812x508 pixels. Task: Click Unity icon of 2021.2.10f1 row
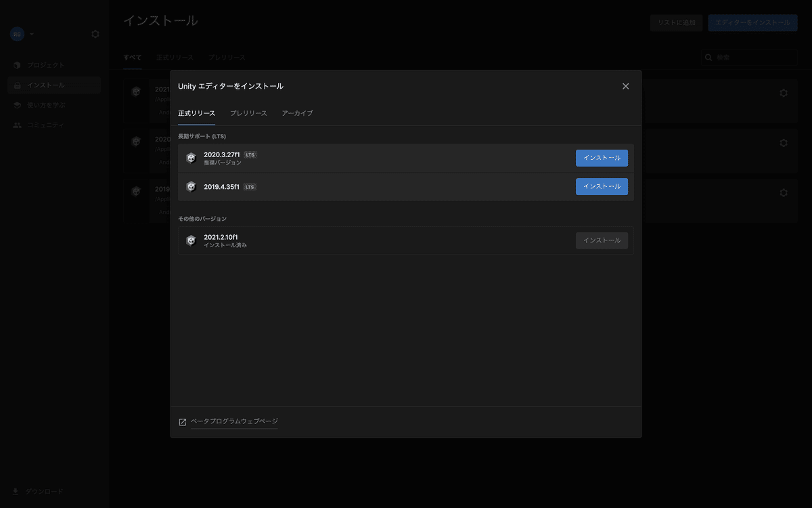click(191, 240)
